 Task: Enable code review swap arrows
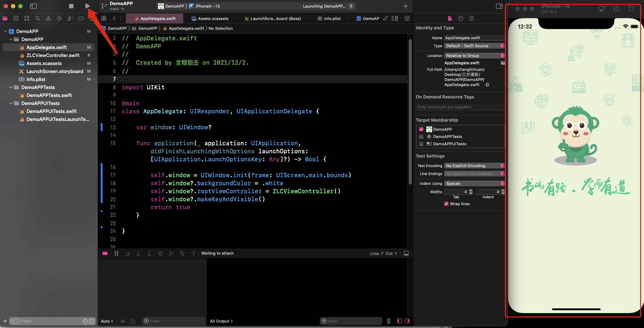coord(385,19)
